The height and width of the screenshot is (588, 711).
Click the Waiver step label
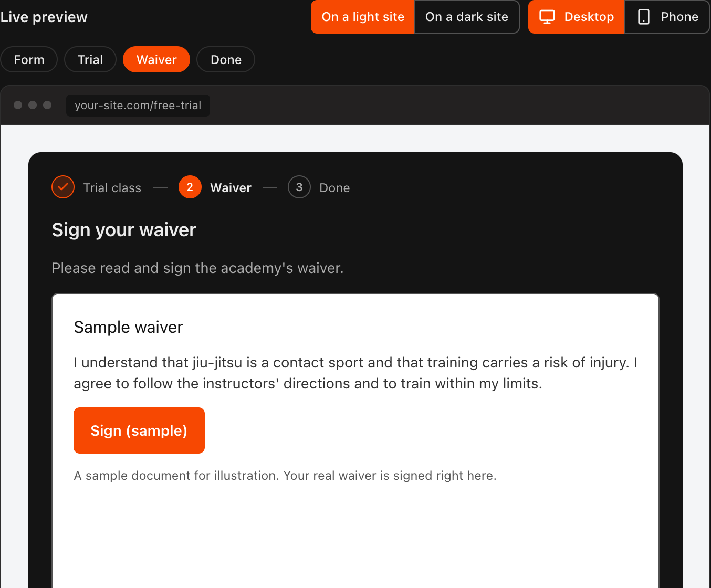tap(231, 188)
